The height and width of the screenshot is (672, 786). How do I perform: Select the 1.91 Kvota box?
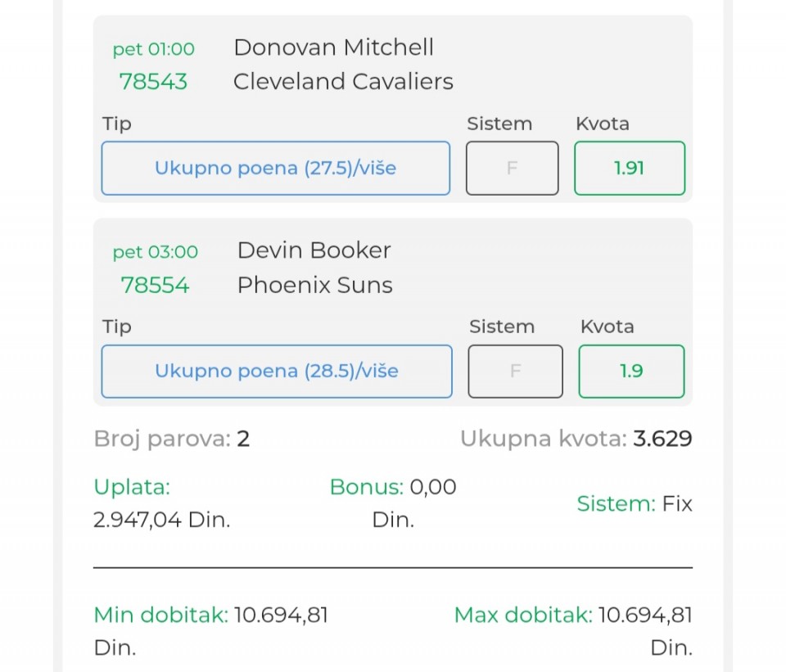tap(629, 169)
